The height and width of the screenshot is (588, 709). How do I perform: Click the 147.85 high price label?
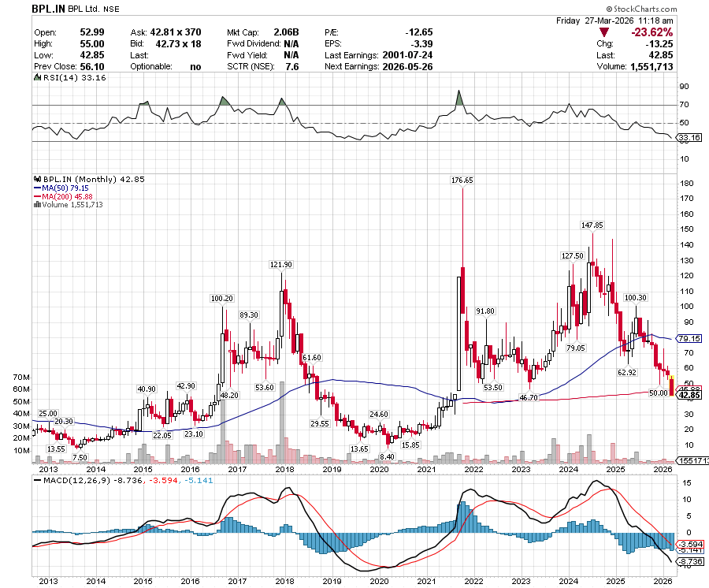pos(592,225)
